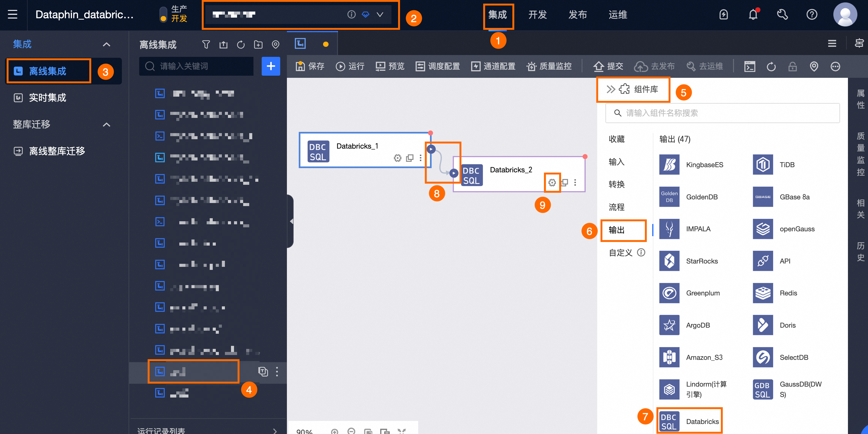Screen dimensions: 868x434
Task: Choose the Amazon_S3 output component
Action: pos(691,357)
